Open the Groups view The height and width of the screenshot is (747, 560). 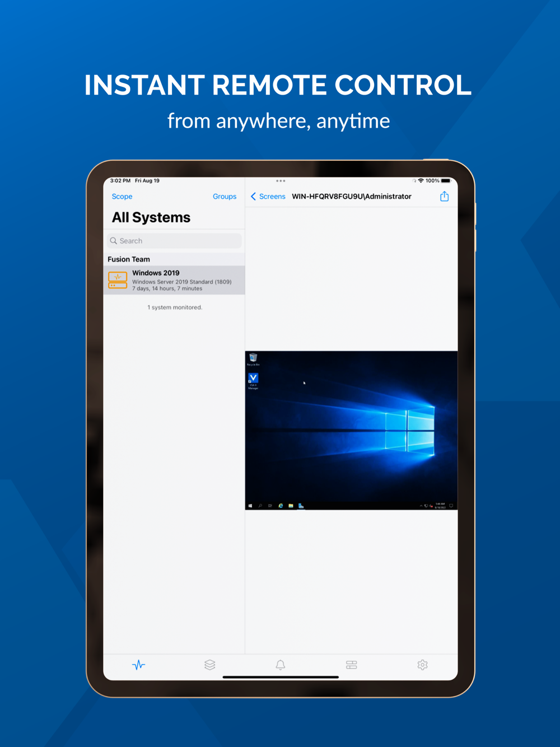[x=225, y=197]
